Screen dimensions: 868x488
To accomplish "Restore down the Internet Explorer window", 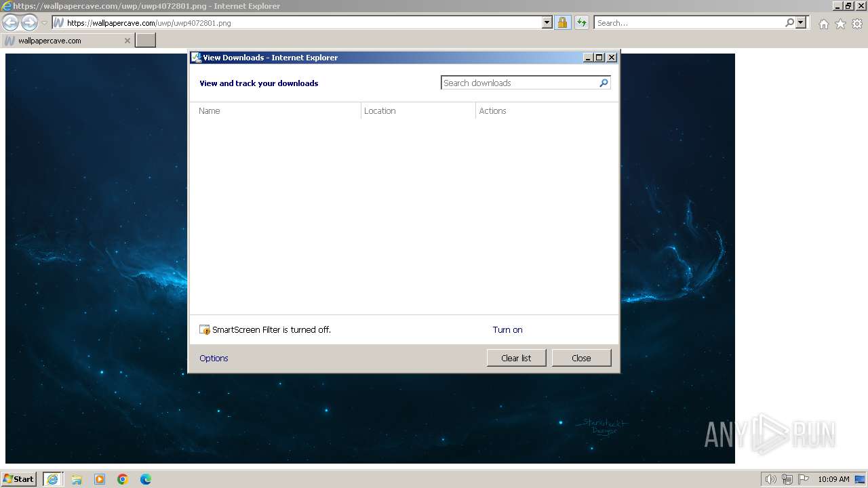I will point(848,5).
